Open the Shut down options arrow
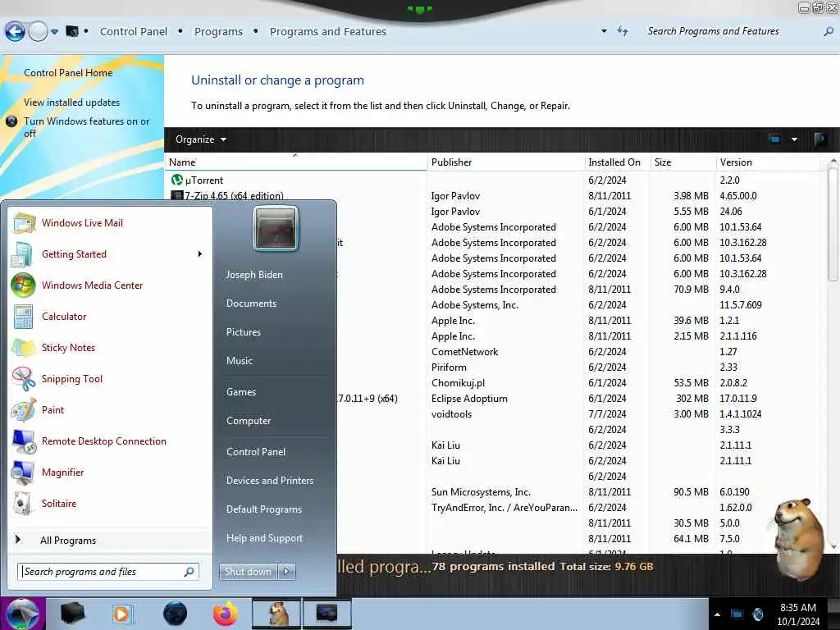 tap(286, 572)
